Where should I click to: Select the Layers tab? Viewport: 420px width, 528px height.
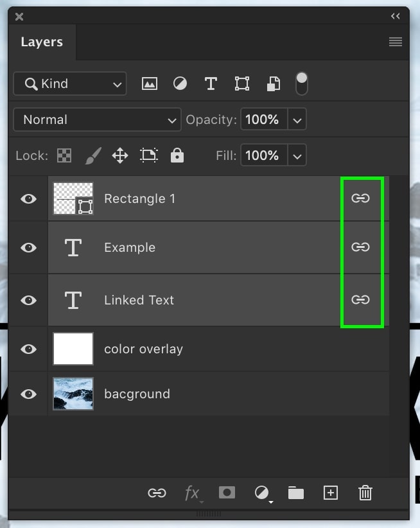tap(42, 42)
